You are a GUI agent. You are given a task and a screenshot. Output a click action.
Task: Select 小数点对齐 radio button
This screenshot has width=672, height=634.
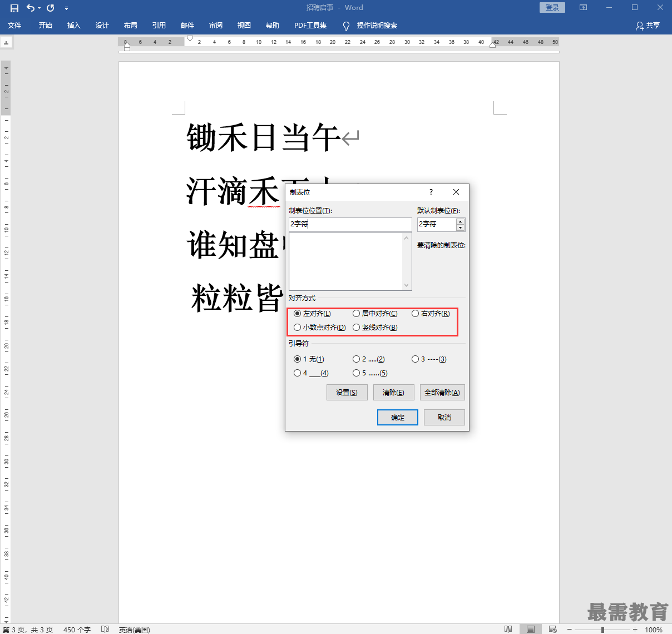(x=297, y=328)
